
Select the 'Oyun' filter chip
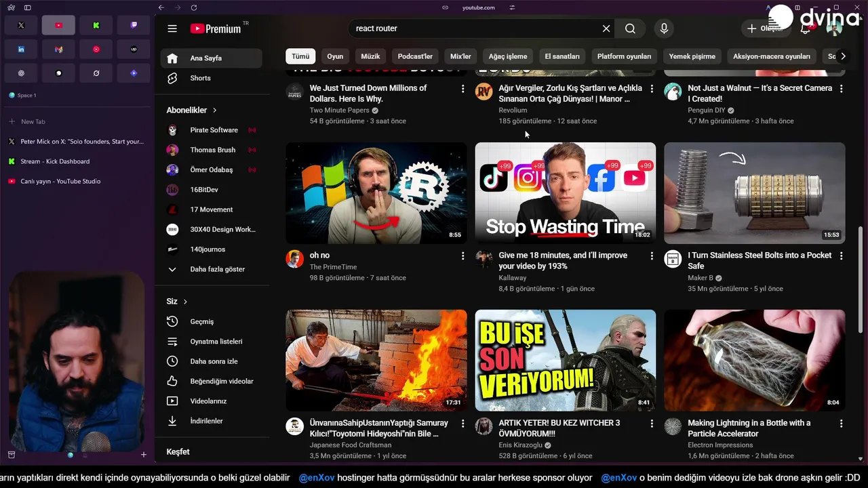335,56
